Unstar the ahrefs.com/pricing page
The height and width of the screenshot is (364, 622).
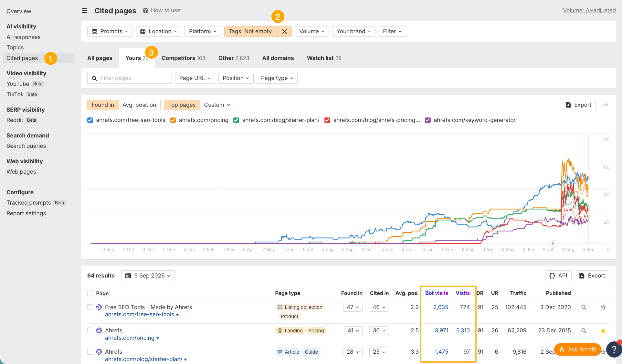point(603,330)
